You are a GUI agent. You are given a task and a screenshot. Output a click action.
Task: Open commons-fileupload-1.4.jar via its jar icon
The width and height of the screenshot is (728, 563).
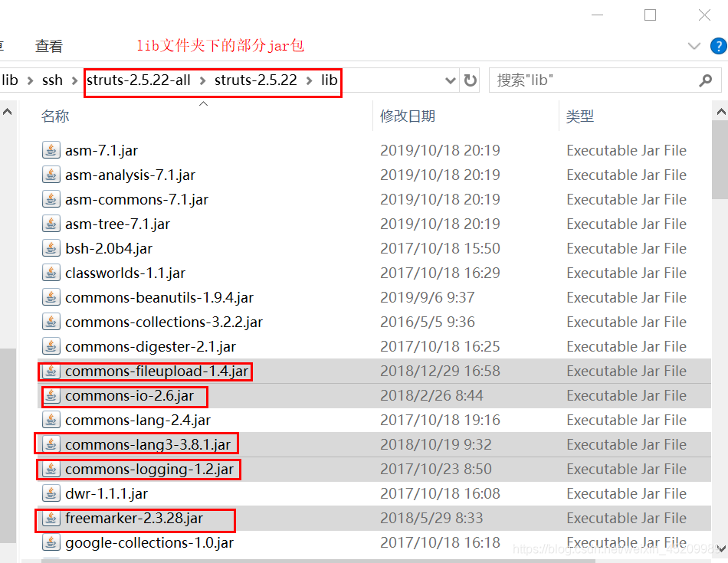pyautogui.click(x=51, y=371)
